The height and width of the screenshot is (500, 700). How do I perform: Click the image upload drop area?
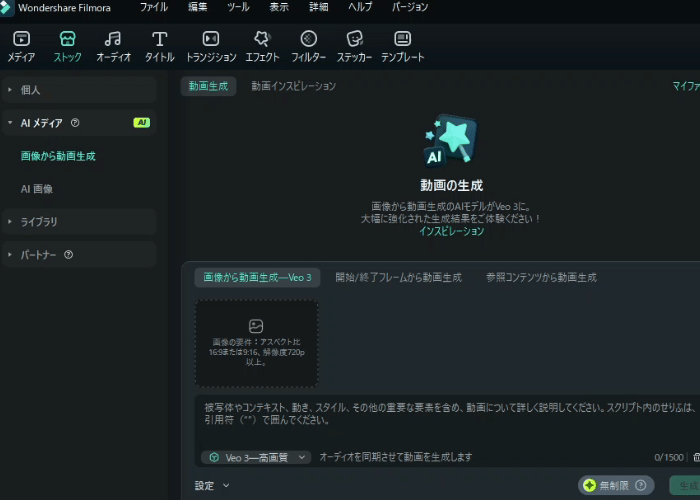tap(256, 343)
